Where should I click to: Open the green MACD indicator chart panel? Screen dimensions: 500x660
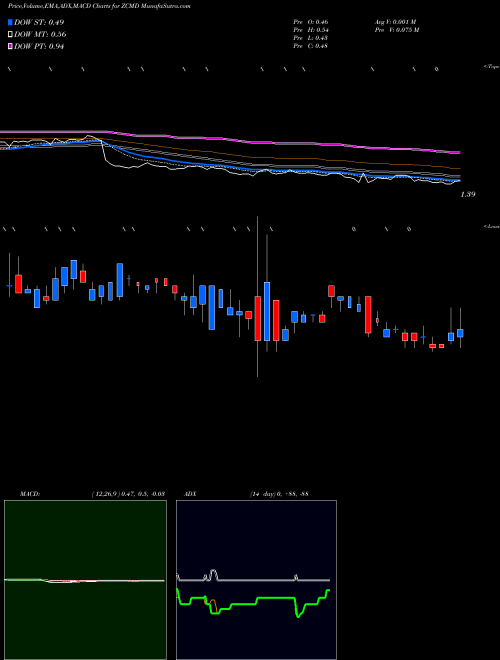(x=85, y=580)
